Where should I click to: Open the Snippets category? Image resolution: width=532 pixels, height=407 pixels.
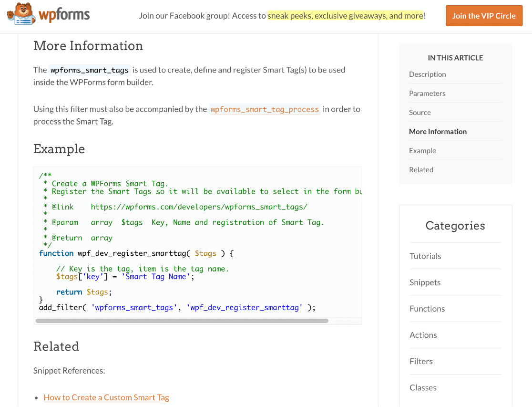coord(425,282)
